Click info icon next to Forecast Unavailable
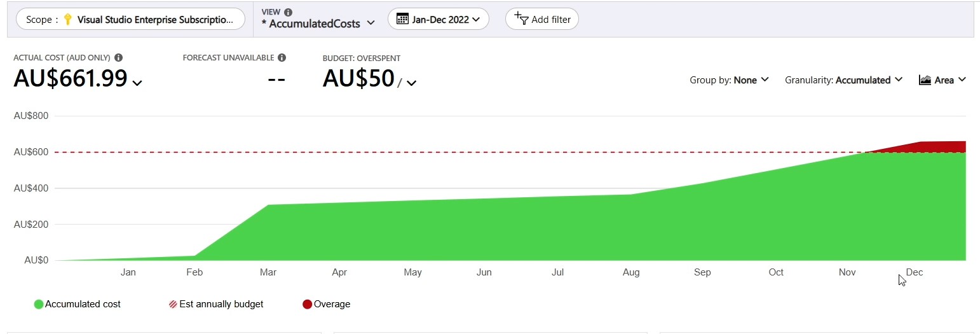Screen dimensions: 980x334 [x=282, y=58]
